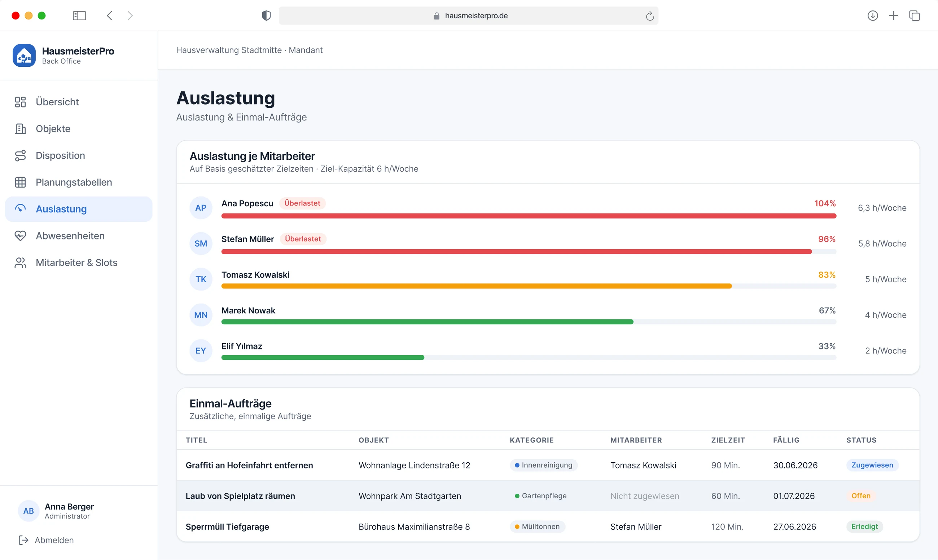Click Tomasz Kowalski's 83% workload bar
Screen dimensions: 938x560
(x=529, y=286)
